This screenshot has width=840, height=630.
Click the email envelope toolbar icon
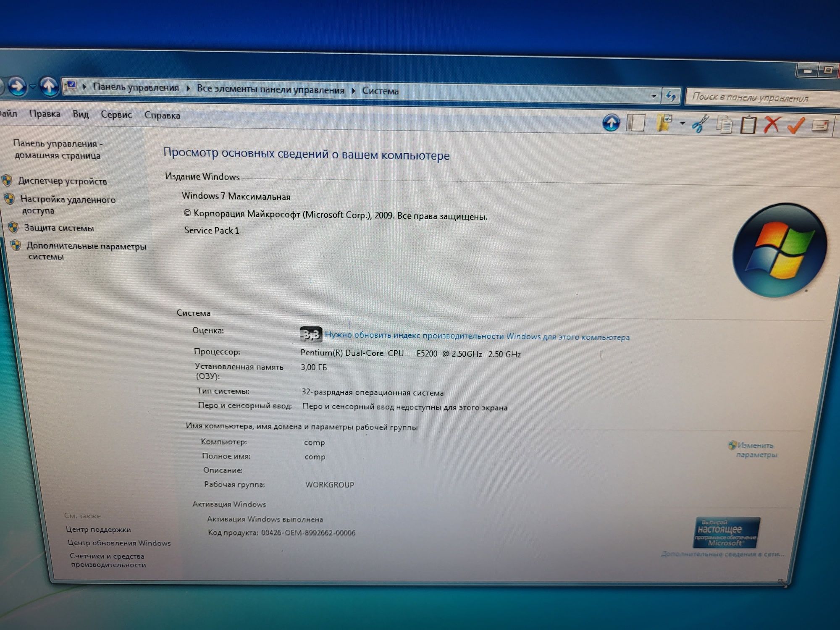coord(819,126)
